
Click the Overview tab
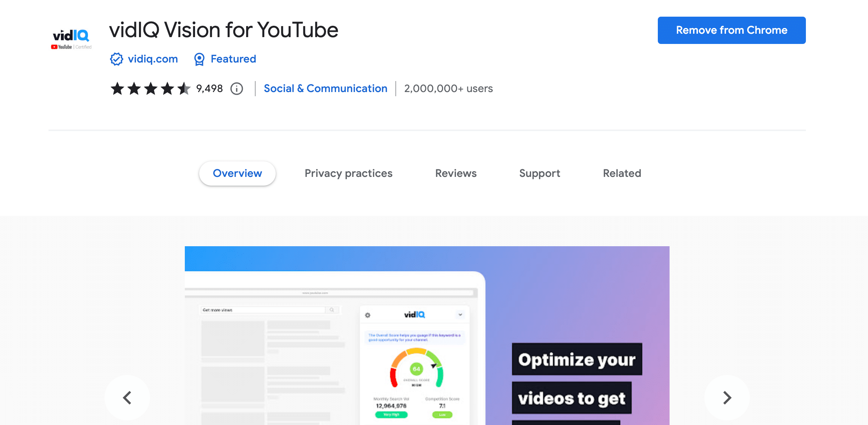(237, 173)
